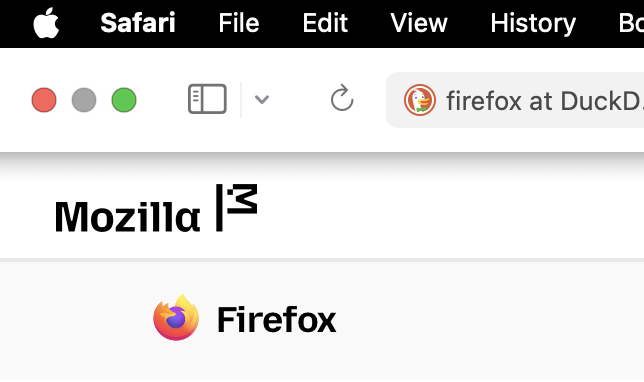Close the Safari window with red button

point(44,100)
